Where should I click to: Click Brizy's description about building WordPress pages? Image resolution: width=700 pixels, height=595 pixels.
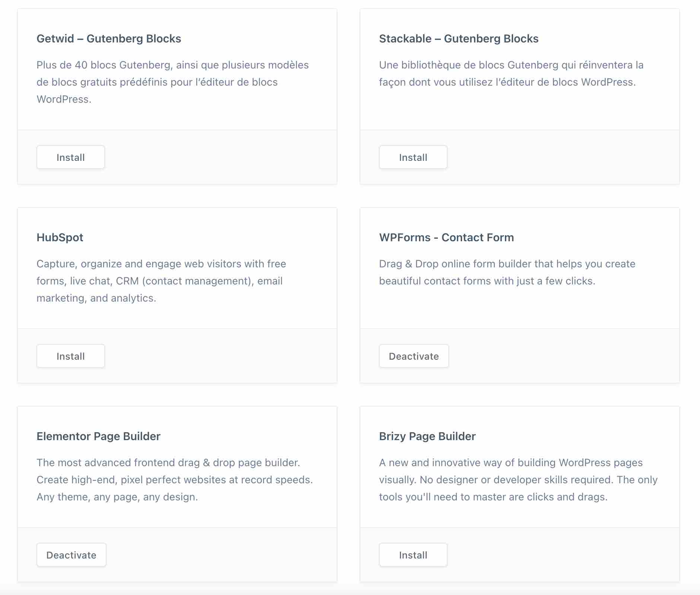(518, 480)
